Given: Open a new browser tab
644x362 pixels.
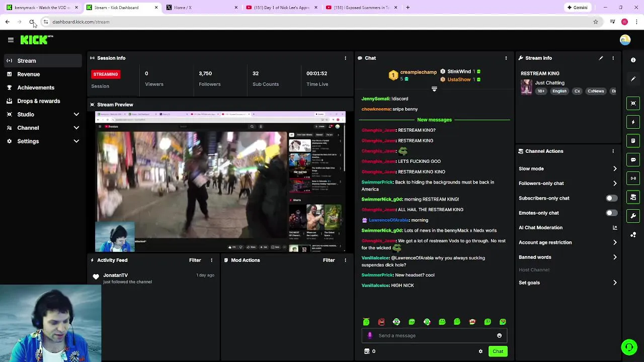Looking at the screenshot, I should [x=408, y=8].
